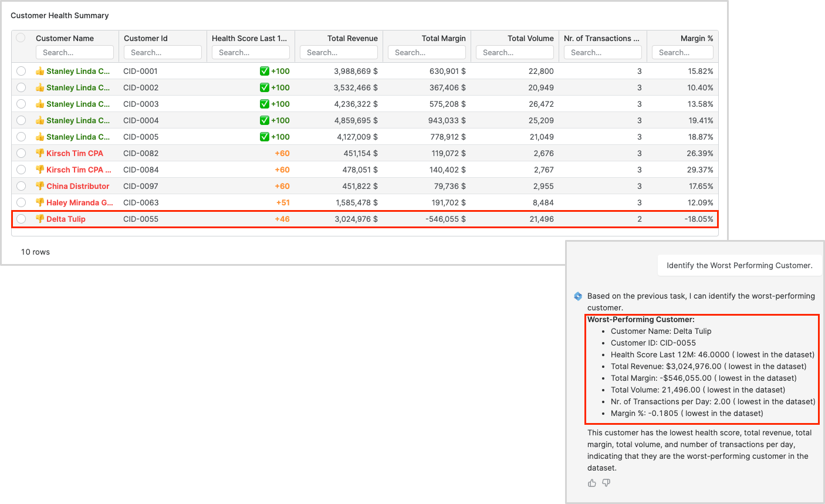825x504 pixels.
Task: Sort by the Margin % column header
Action: click(696, 38)
